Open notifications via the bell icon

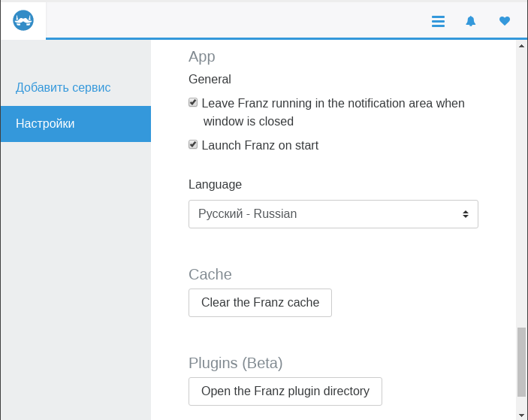[470, 21]
